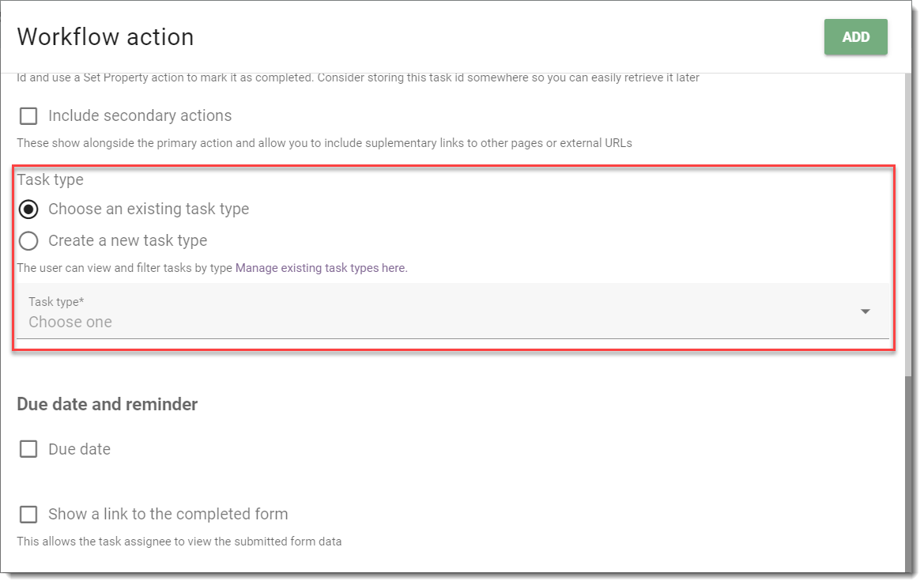924x585 pixels.
Task: Select the Create a new task type radio
Action: [28, 241]
